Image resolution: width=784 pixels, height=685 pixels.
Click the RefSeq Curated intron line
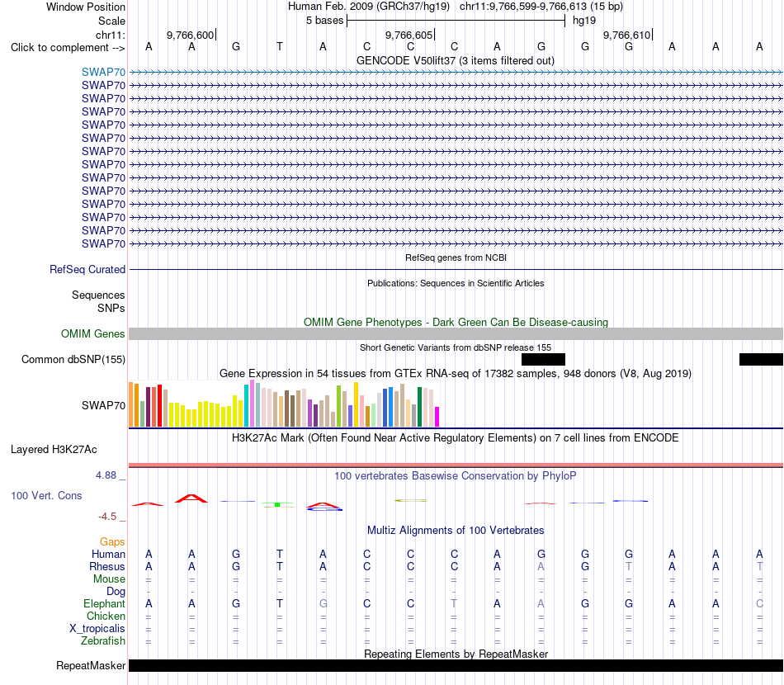click(456, 270)
